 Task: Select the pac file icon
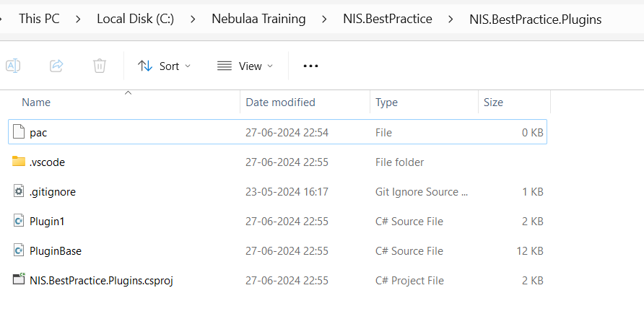pyautogui.click(x=19, y=133)
